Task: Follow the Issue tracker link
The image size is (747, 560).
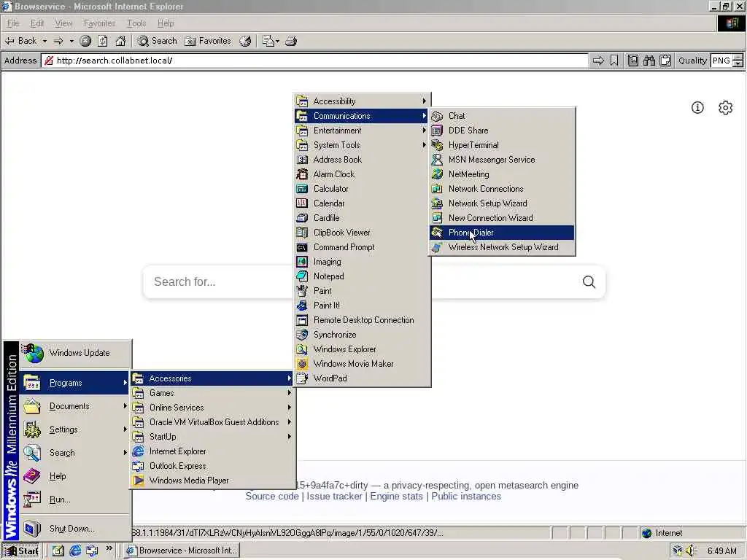Action: tap(334, 496)
